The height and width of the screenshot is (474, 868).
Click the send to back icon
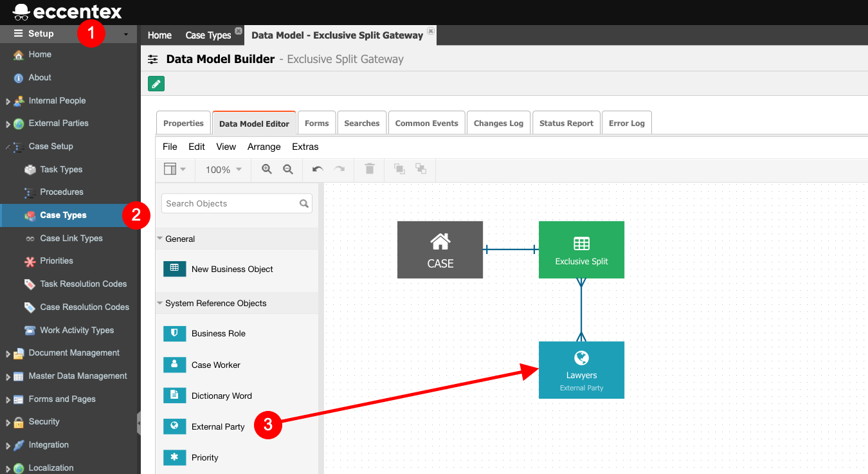pyautogui.click(x=420, y=169)
